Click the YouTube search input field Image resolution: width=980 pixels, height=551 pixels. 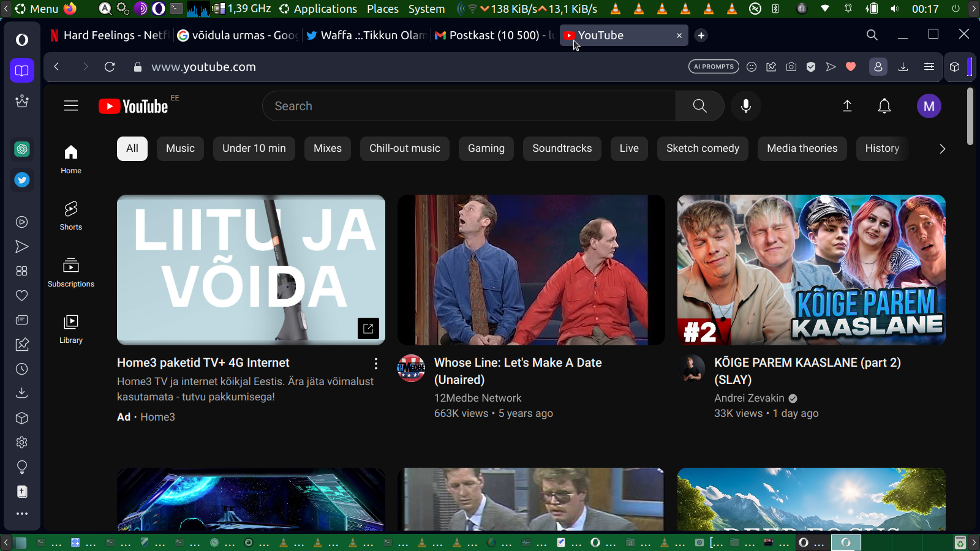point(469,106)
